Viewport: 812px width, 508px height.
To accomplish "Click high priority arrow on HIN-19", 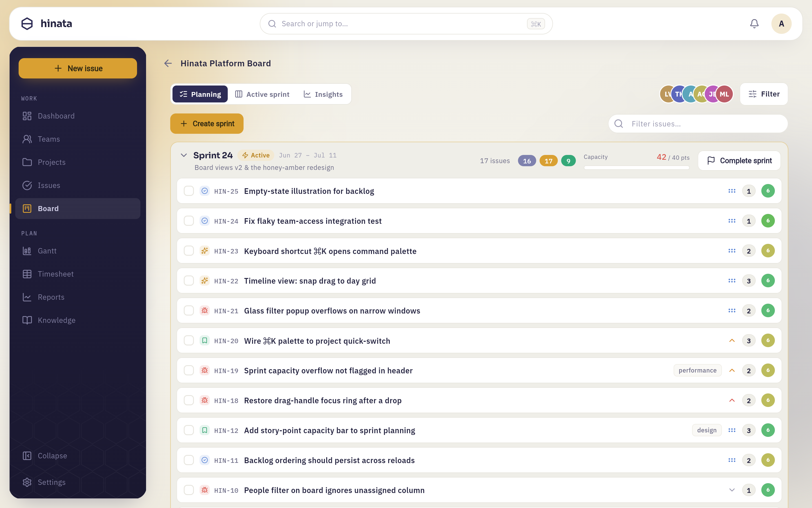I will point(732,370).
